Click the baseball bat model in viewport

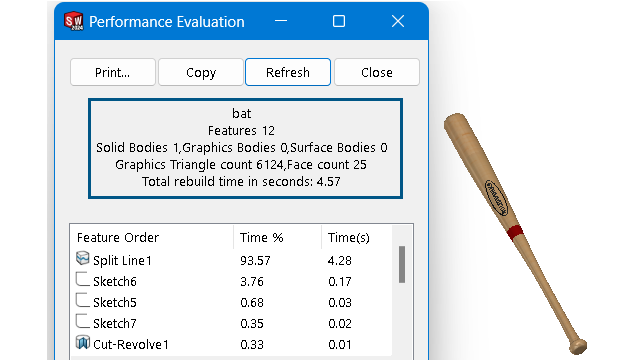pos(515,232)
